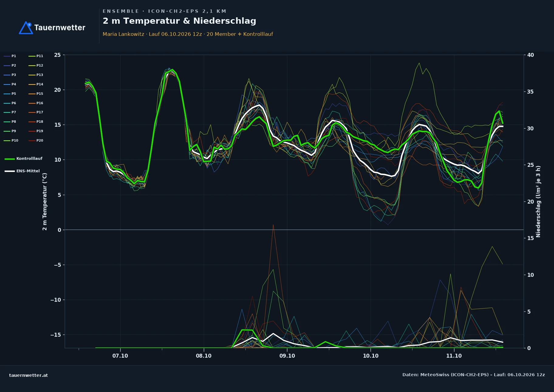Select the 07.10 date tick label
Screen dimensions: 554x392
pos(120,356)
